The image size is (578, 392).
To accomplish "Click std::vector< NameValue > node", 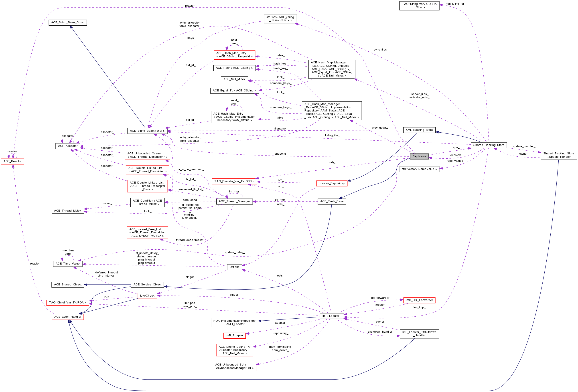I will coord(419,169).
